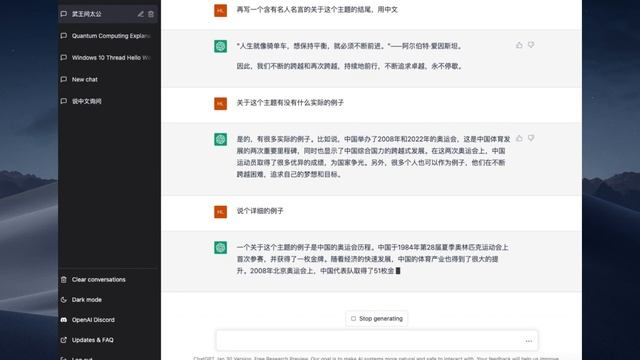
Task: Click the ChatGPT logo beside the 2008 and 2022 Olympics reply
Action: tap(220, 139)
